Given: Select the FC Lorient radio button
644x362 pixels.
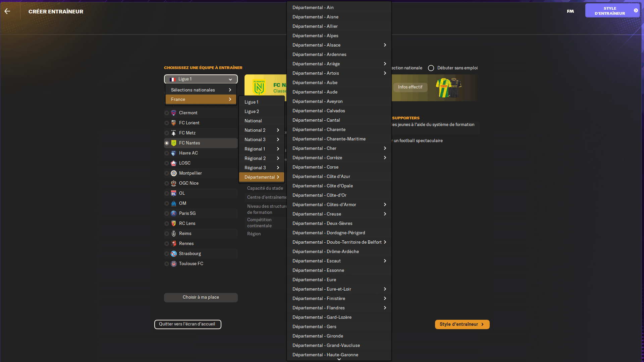Looking at the screenshot, I should (x=167, y=123).
